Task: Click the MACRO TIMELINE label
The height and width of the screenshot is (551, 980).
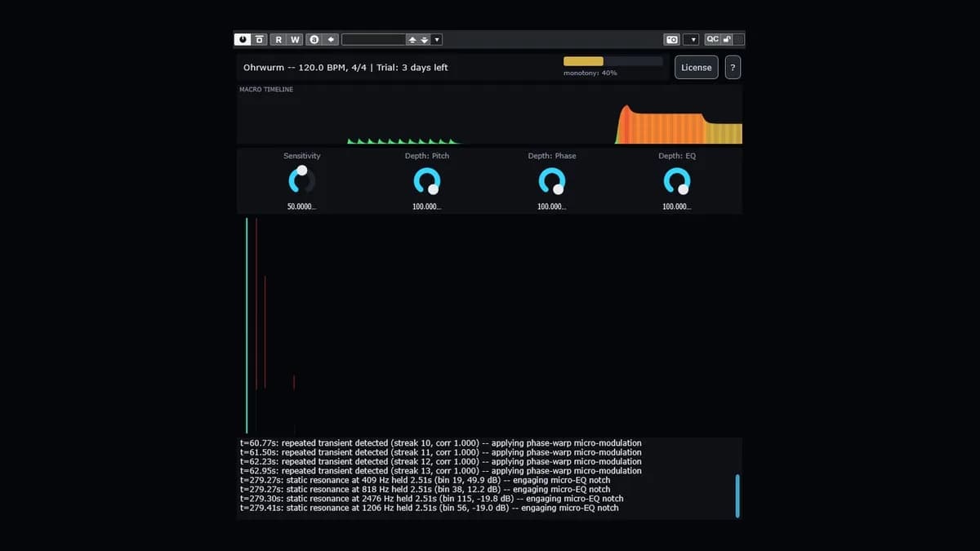Action: [266, 90]
